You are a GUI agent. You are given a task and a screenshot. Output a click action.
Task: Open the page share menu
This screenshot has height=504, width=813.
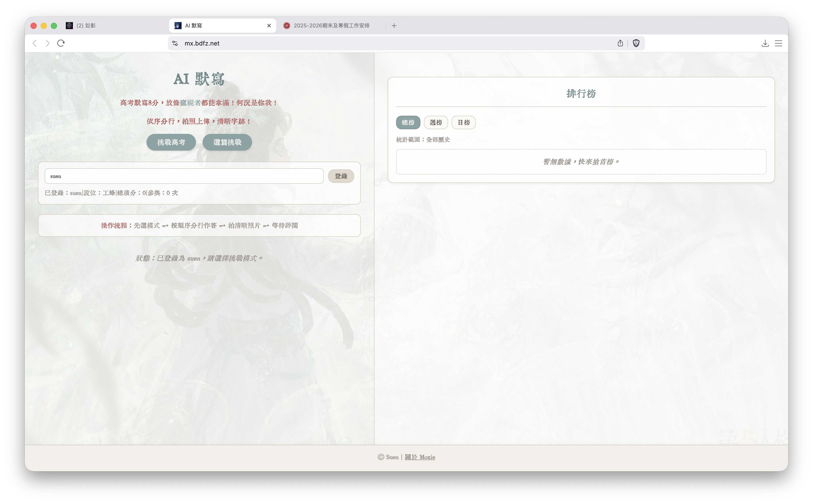620,43
